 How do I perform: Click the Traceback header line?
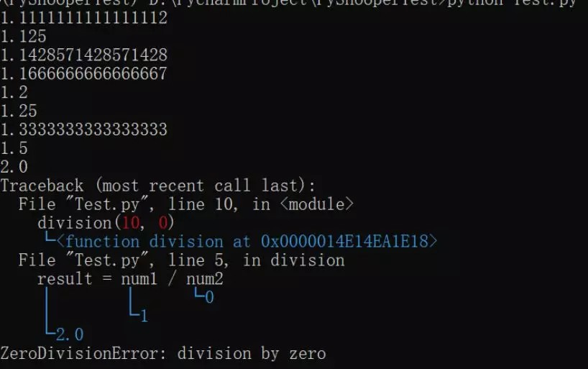tap(158, 186)
